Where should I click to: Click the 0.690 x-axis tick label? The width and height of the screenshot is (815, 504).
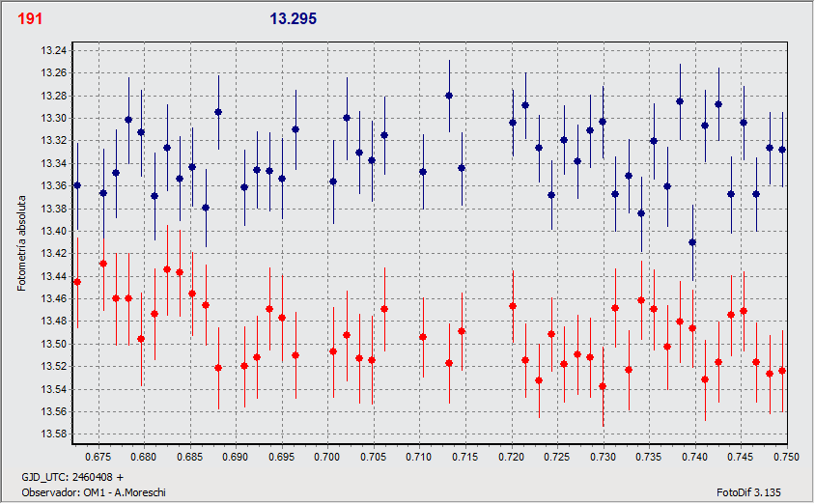(x=236, y=458)
